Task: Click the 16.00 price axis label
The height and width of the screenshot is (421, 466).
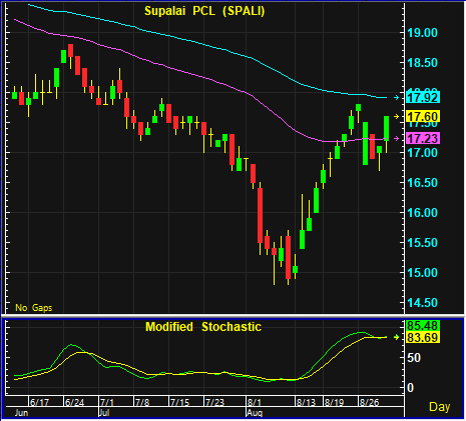Action: pos(422,213)
